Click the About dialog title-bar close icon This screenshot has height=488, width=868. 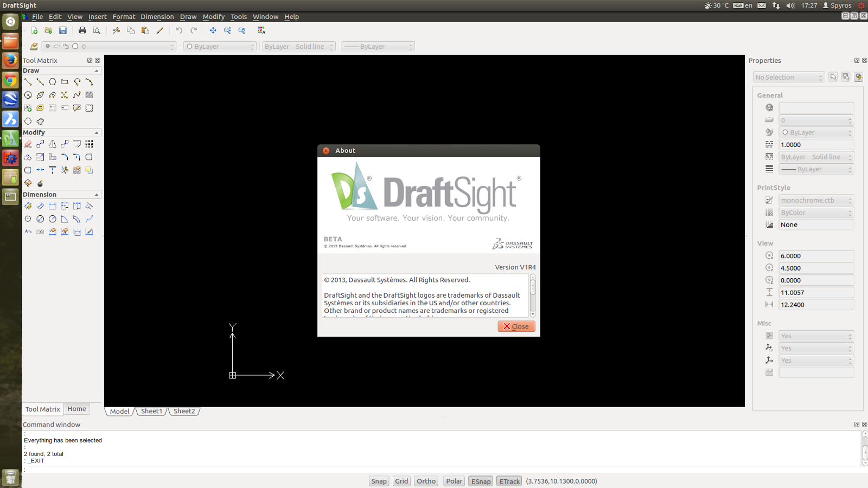coord(326,151)
